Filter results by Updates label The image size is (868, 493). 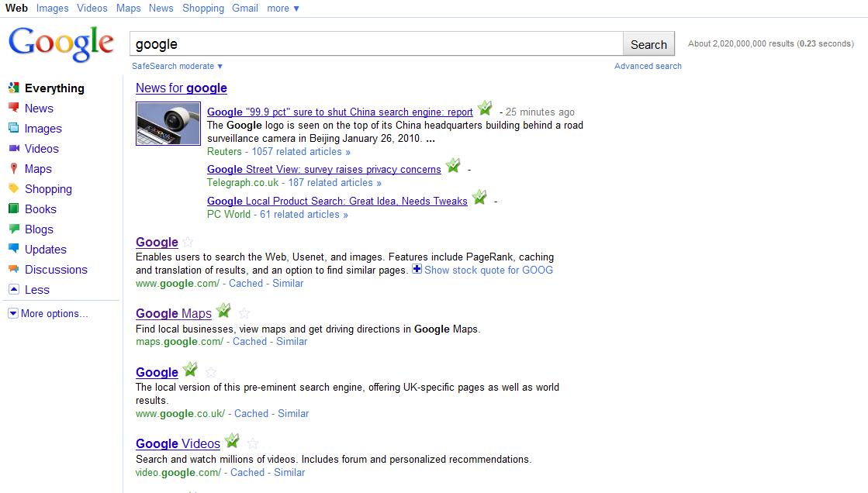(46, 250)
